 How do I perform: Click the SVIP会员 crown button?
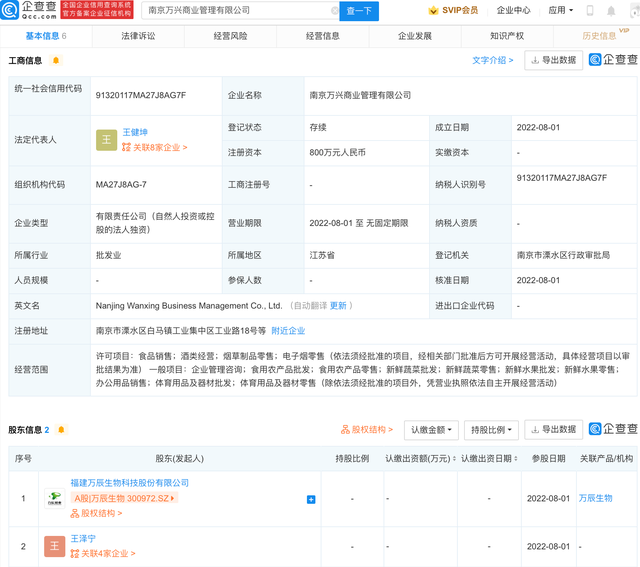(452, 11)
